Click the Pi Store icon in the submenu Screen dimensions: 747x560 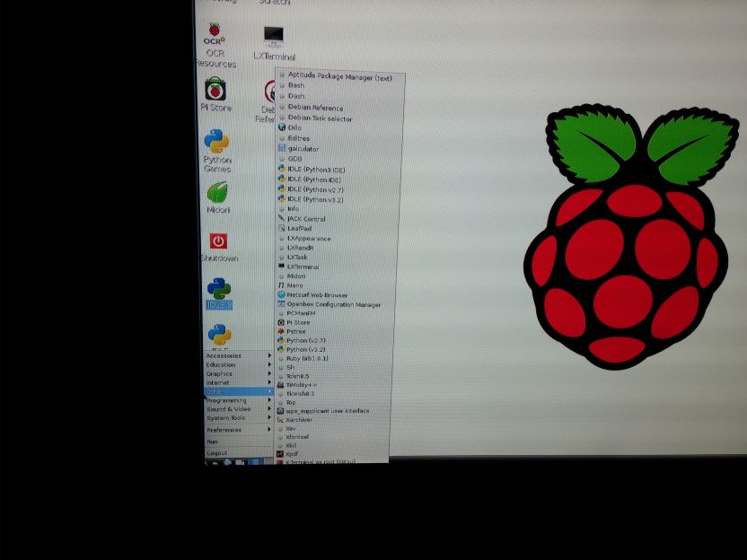(281, 322)
